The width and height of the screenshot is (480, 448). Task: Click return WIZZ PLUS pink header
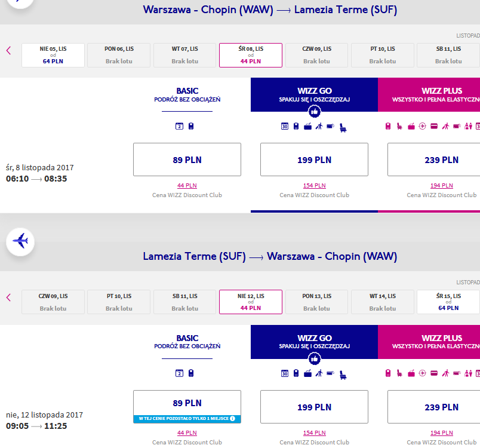(x=429, y=342)
